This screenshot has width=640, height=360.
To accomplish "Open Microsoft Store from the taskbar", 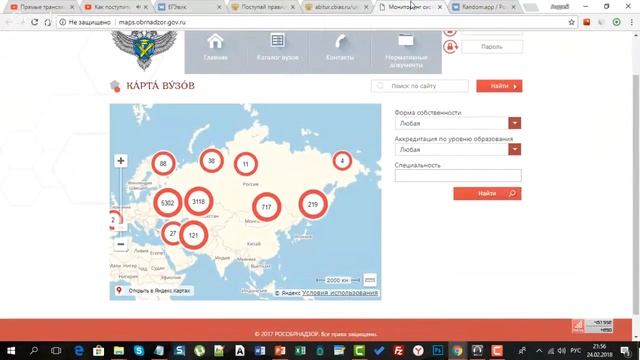I will tap(98, 351).
